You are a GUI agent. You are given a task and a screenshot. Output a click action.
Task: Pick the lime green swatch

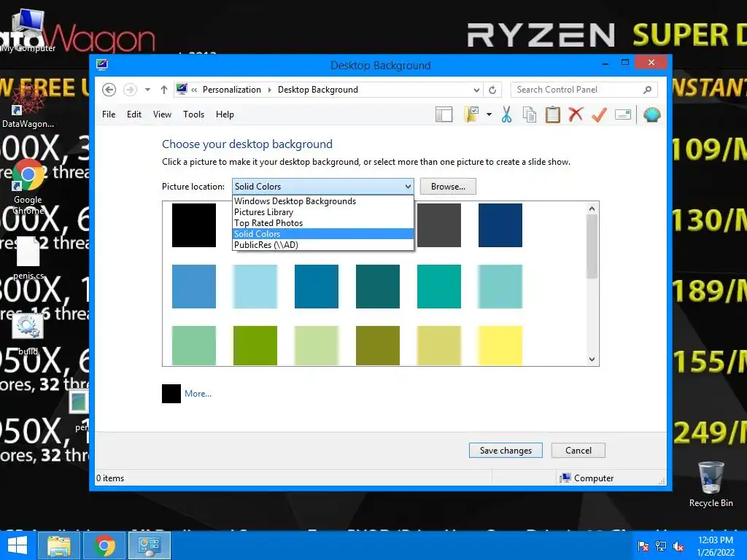[x=255, y=346]
